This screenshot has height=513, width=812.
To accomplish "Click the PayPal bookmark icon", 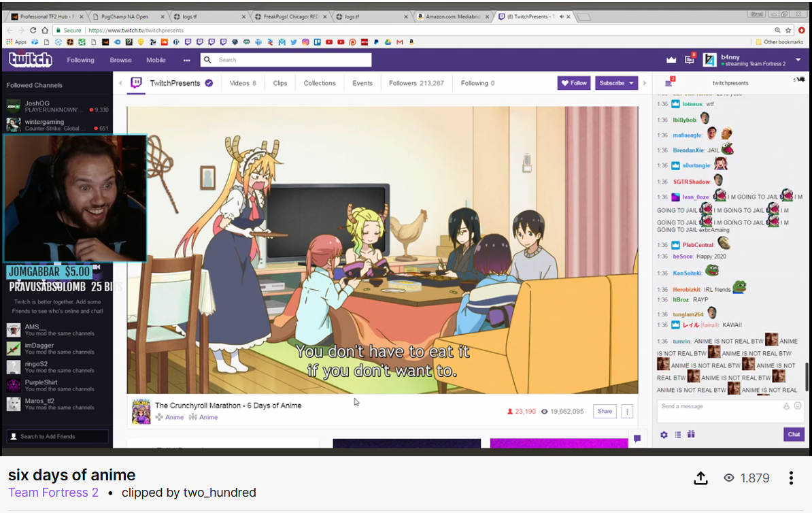I will coord(376,42).
